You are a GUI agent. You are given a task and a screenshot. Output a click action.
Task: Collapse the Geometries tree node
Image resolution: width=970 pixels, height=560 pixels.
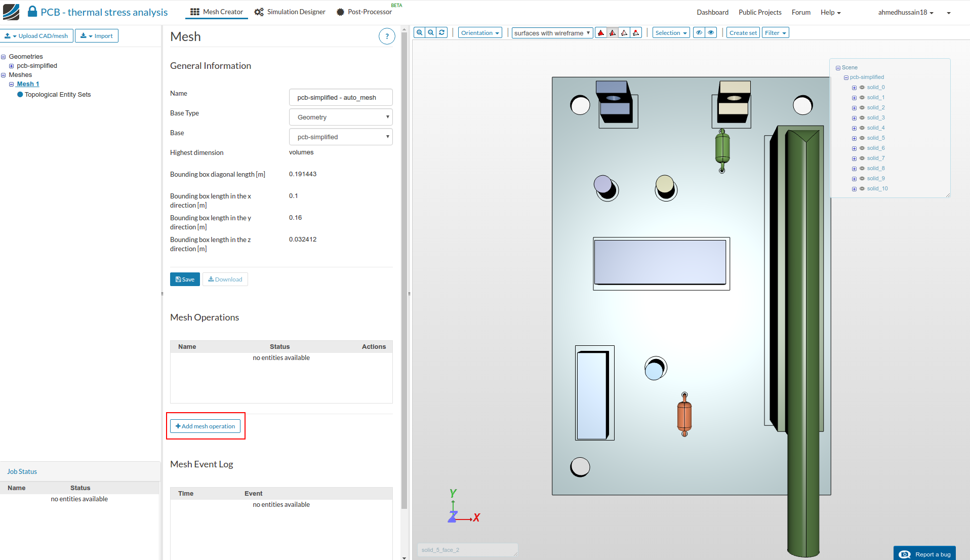(x=4, y=57)
